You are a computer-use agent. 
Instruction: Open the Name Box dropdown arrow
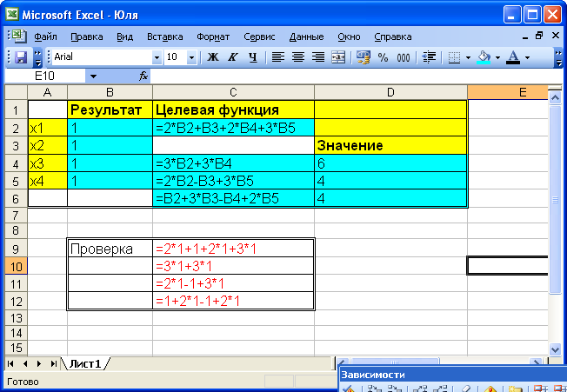pos(93,76)
